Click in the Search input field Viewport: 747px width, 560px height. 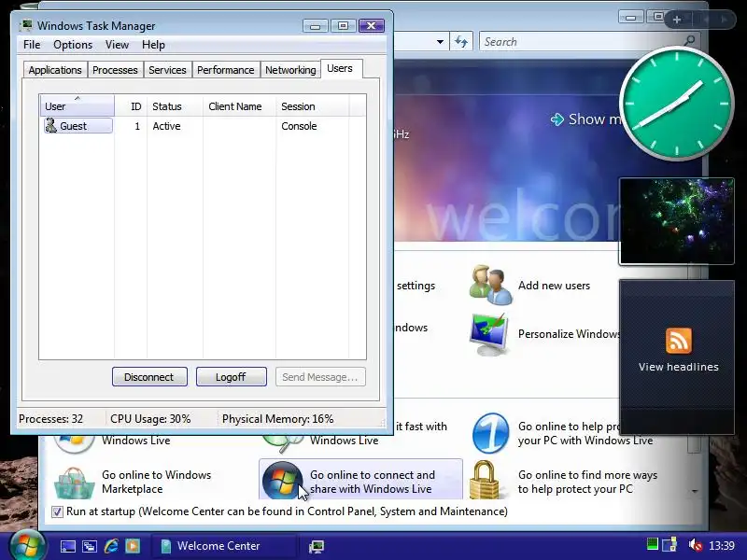click(581, 41)
